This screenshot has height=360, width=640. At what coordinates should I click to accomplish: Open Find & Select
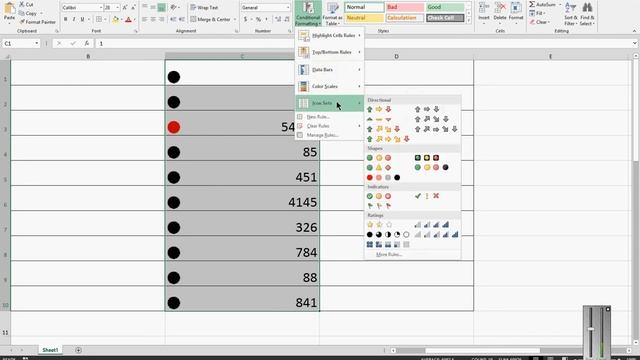587,14
